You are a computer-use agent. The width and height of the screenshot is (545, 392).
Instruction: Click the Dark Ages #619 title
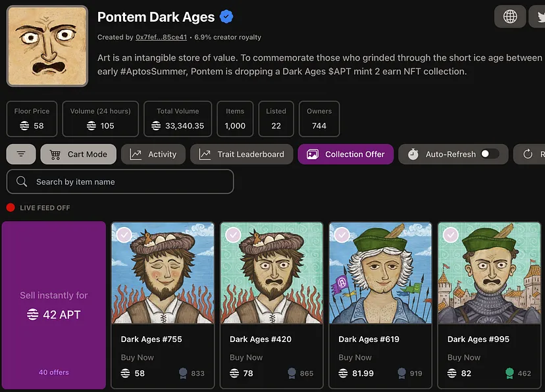(369, 339)
